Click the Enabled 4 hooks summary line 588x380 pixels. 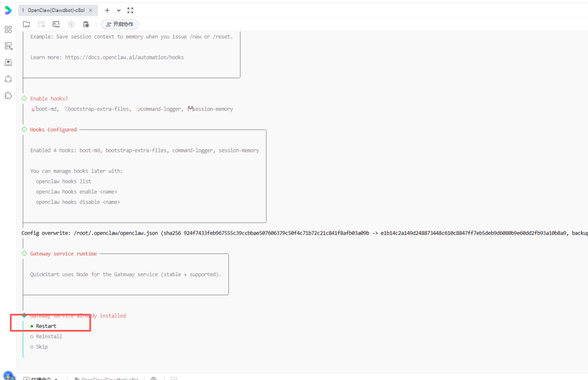tap(145, 150)
